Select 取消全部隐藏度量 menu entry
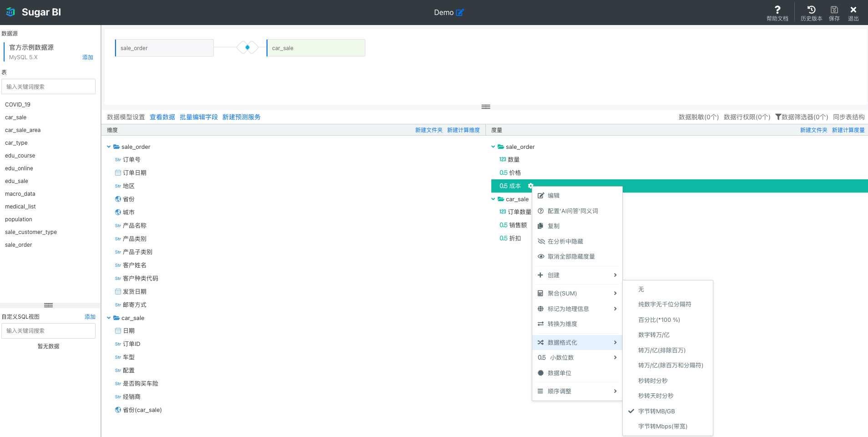Screen dimensions: 868x437 click(x=577, y=256)
